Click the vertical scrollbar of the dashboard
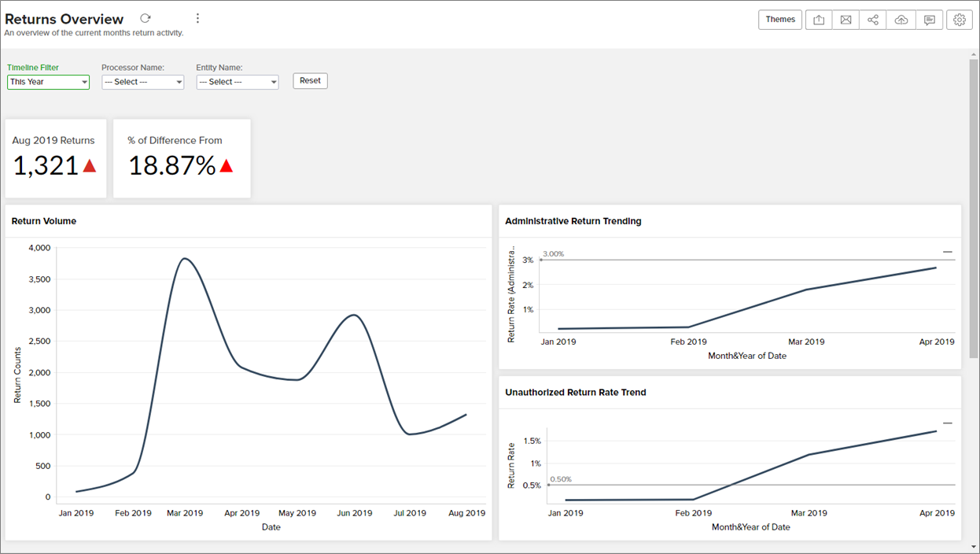Screen dimensions: 980x554 point(974,207)
